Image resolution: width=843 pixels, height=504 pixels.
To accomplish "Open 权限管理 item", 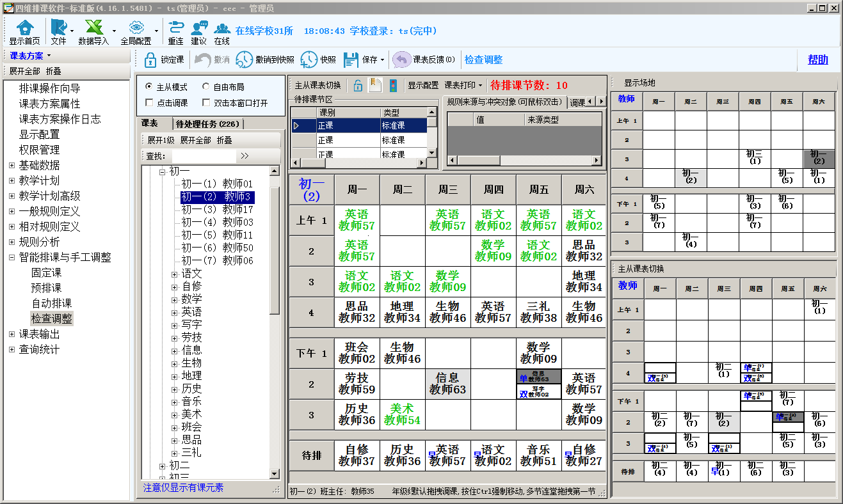I will click(x=40, y=150).
